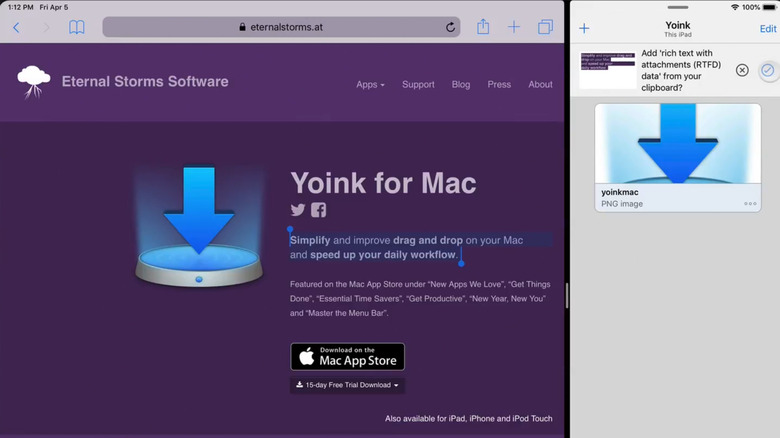Click the 'Featured on the Mac App Store' paragraph
This screenshot has width=780, height=438.
point(420,299)
